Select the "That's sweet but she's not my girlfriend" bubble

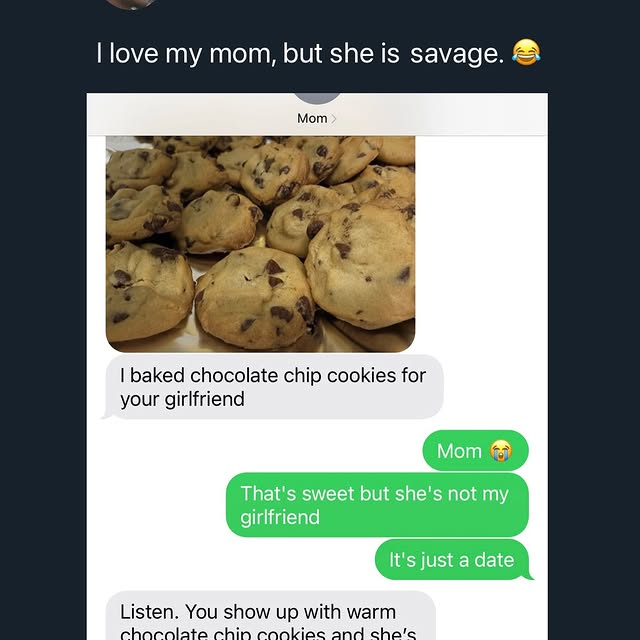(376, 505)
